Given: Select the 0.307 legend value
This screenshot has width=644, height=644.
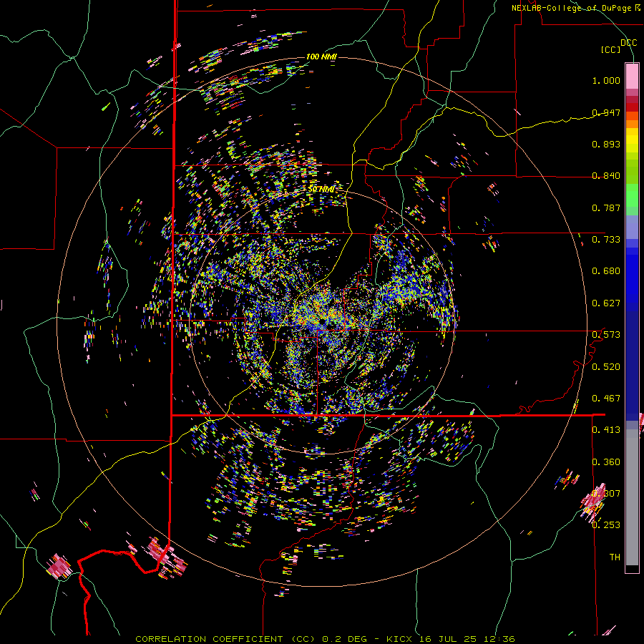Looking at the screenshot, I should pyautogui.click(x=606, y=493).
